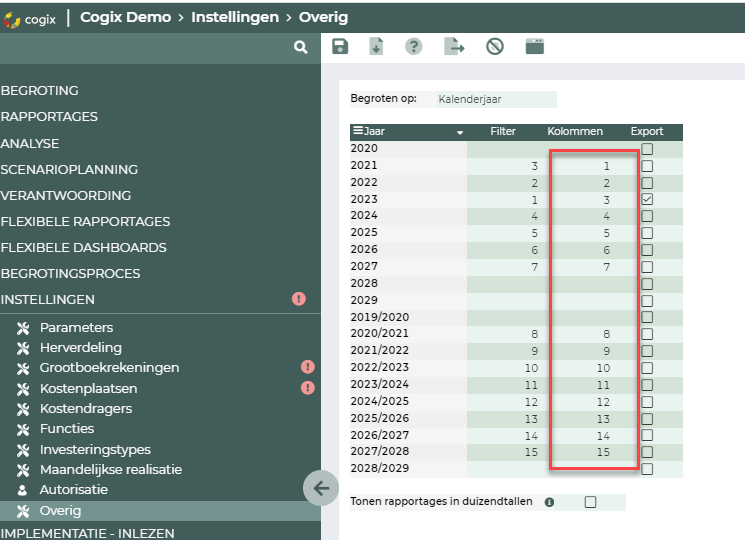Screen dimensions: 745x540
Task: Click info icon next to Tonen rapportages
Action: [549, 502]
